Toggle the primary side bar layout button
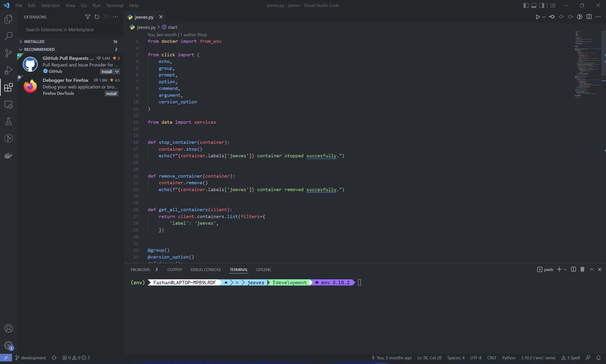 click(x=526, y=5)
